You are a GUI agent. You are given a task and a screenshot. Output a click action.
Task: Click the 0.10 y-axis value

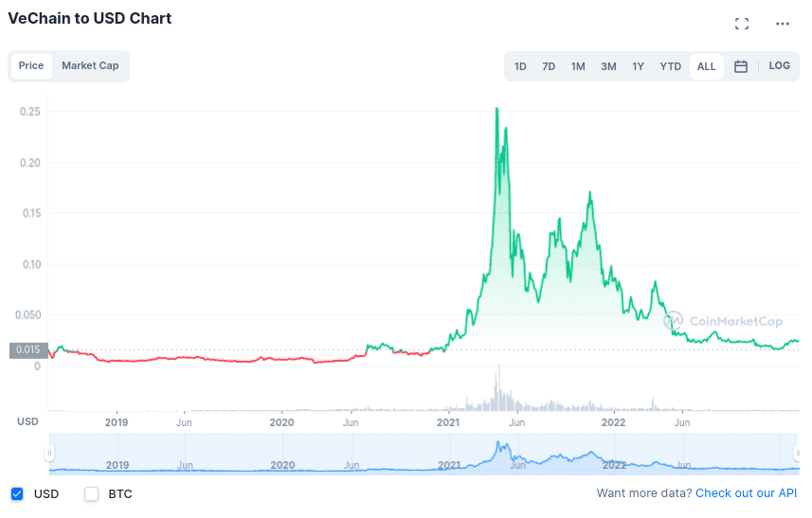(x=31, y=264)
